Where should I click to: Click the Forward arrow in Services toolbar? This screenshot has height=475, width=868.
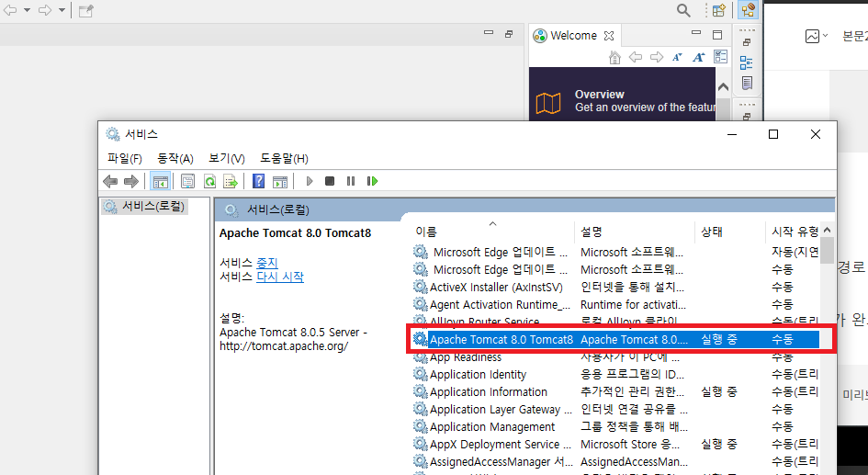tap(131, 181)
